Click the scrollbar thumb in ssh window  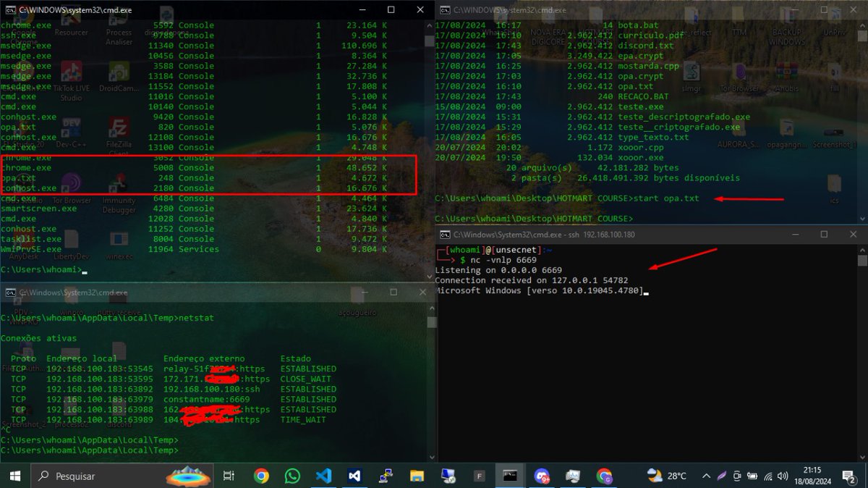tap(861, 261)
